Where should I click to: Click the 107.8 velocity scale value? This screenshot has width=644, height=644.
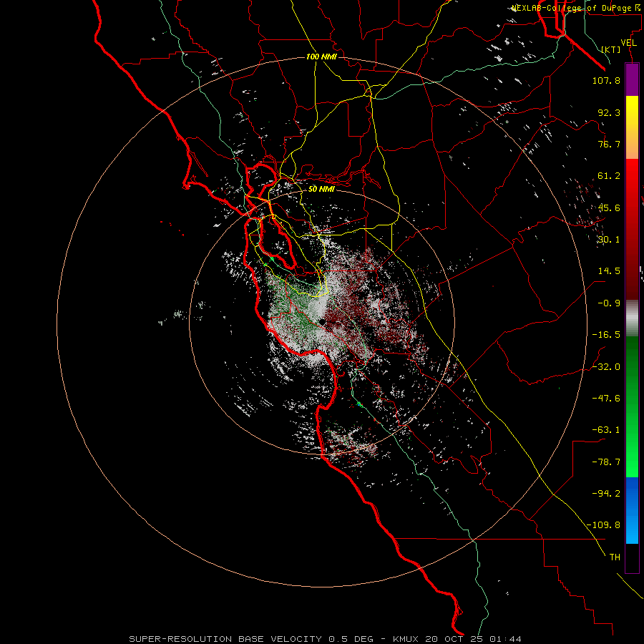coord(606,80)
